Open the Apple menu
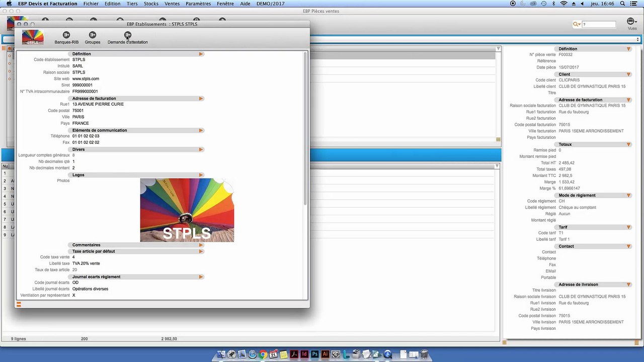This screenshot has width=644, height=362. pyautogui.click(x=9, y=4)
